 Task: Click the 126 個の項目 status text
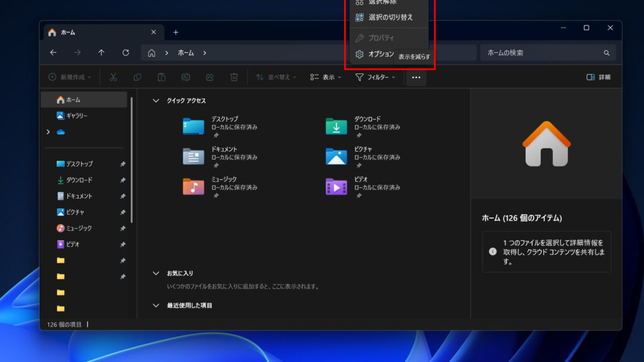pyautogui.click(x=64, y=324)
